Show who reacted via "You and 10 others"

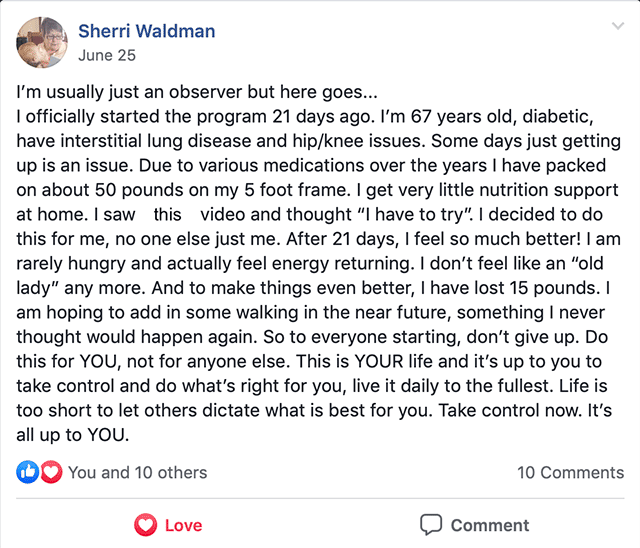[x=138, y=472]
